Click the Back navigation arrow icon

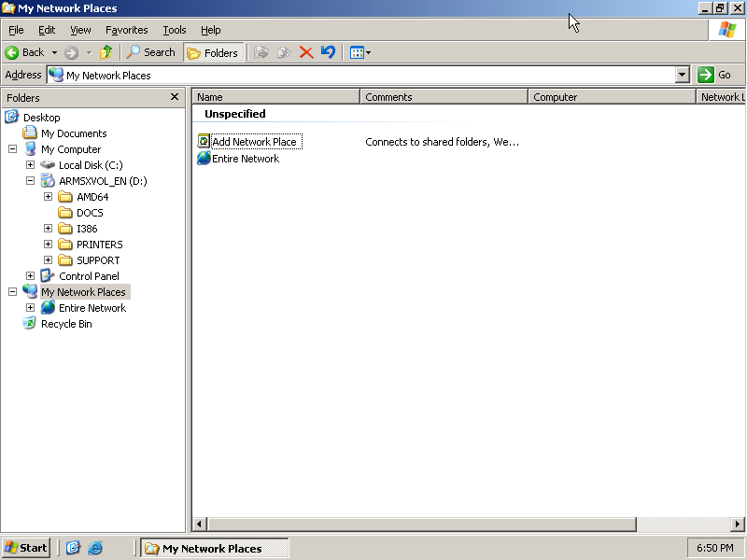pyautogui.click(x=13, y=52)
